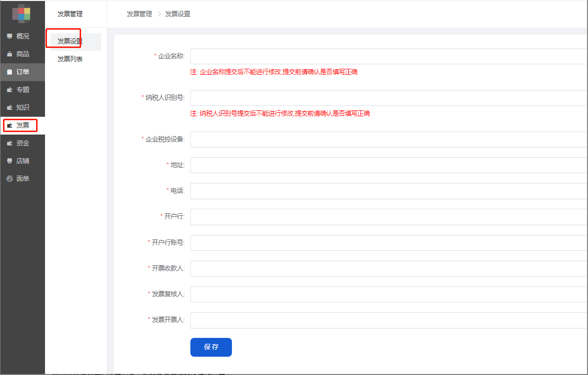Image resolution: width=588 pixels, height=375 pixels.
Task: Click the 开户行账号 text box
Action: pos(389,243)
